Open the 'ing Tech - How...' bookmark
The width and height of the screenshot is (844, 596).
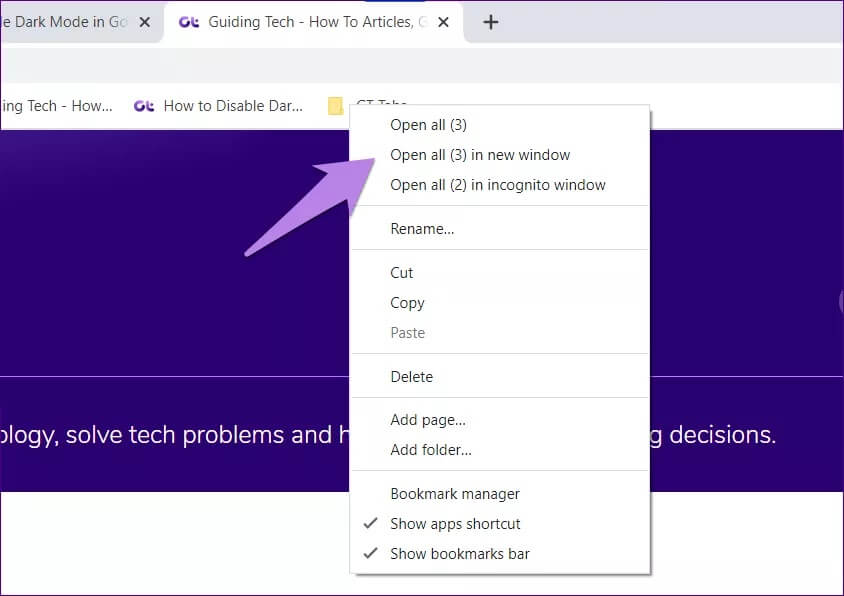(57, 106)
